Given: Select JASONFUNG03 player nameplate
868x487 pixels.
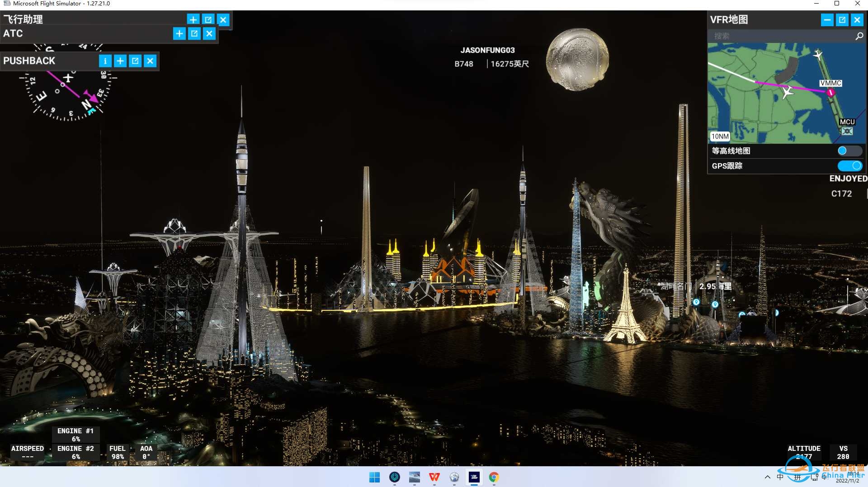Looking at the screenshot, I should coord(487,50).
